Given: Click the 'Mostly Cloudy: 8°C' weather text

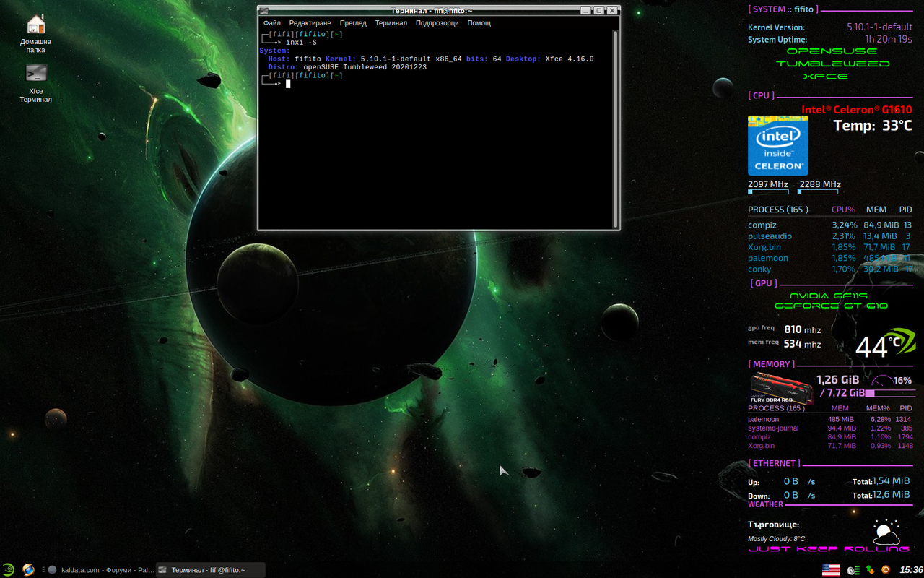Looking at the screenshot, I should click(x=776, y=539).
